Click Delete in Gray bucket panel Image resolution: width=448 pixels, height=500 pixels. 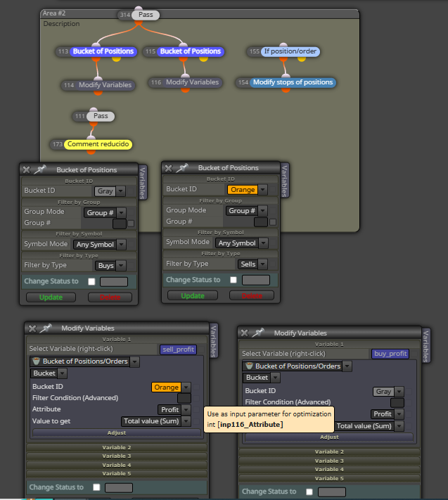point(110,297)
